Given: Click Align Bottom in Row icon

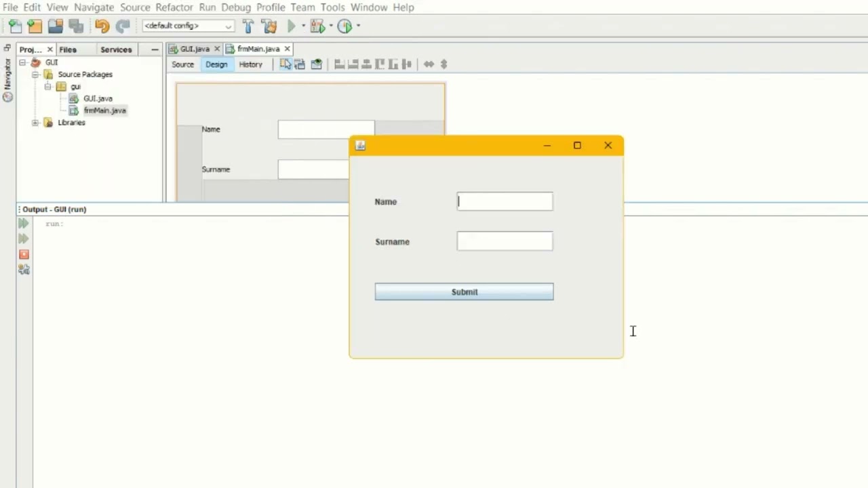Looking at the screenshot, I should [393, 64].
